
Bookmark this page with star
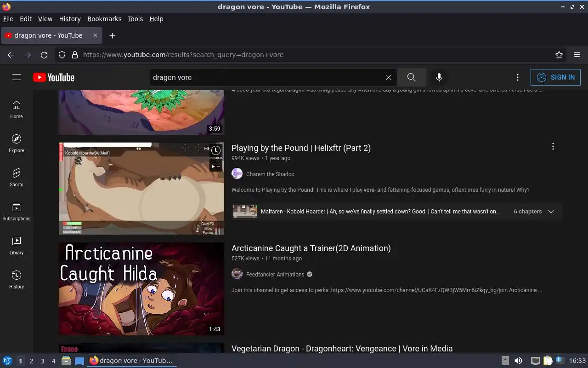coord(559,55)
